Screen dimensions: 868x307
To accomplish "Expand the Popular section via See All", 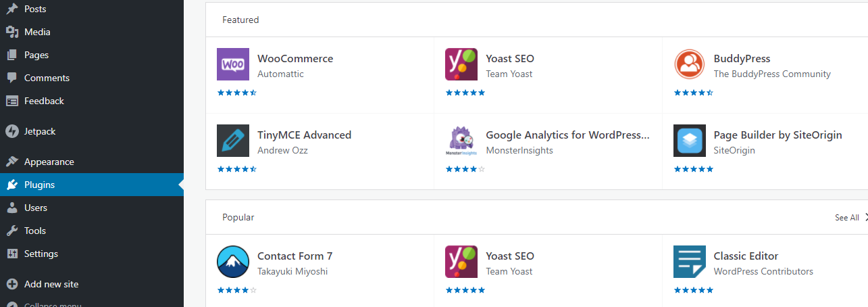I will point(847,218).
